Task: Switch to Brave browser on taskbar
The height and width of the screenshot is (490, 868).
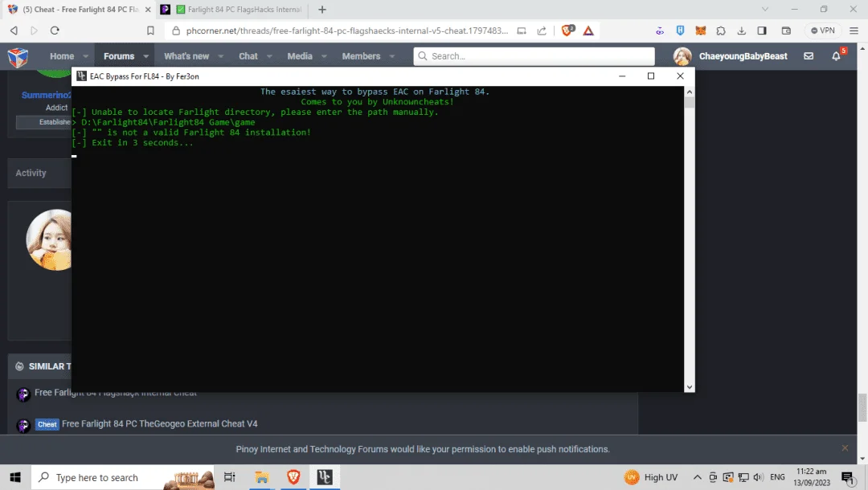Action: click(293, 477)
